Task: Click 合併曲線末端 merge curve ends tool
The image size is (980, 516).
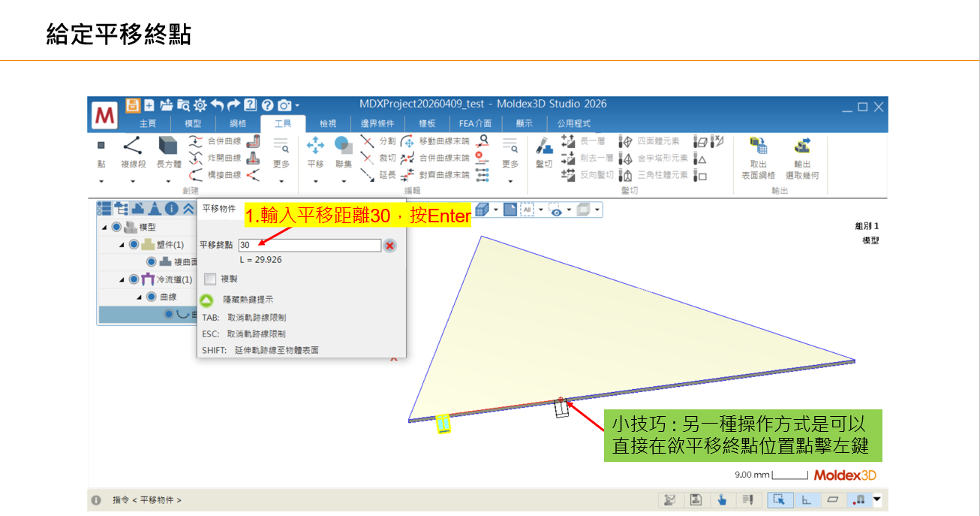Action: coord(435,158)
